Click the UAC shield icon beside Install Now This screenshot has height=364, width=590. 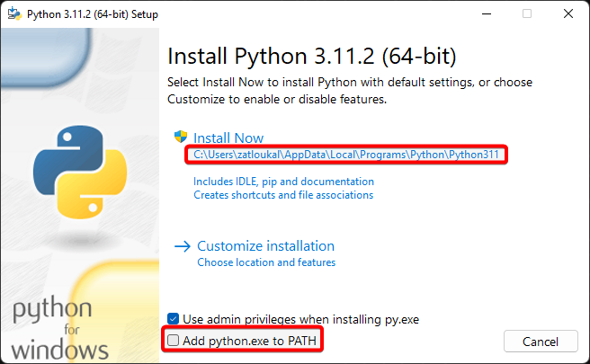coord(182,138)
